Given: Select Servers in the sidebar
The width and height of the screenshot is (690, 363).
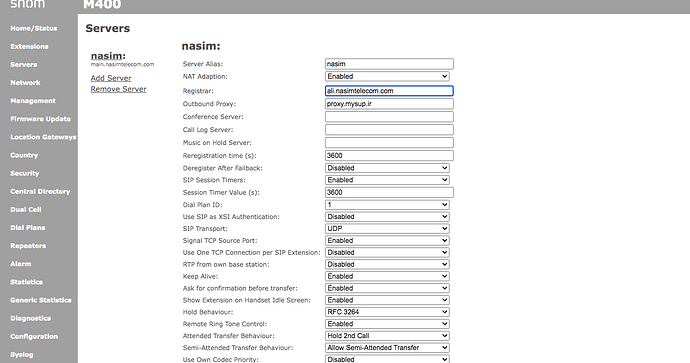Looking at the screenshot, I should [24, 64].
